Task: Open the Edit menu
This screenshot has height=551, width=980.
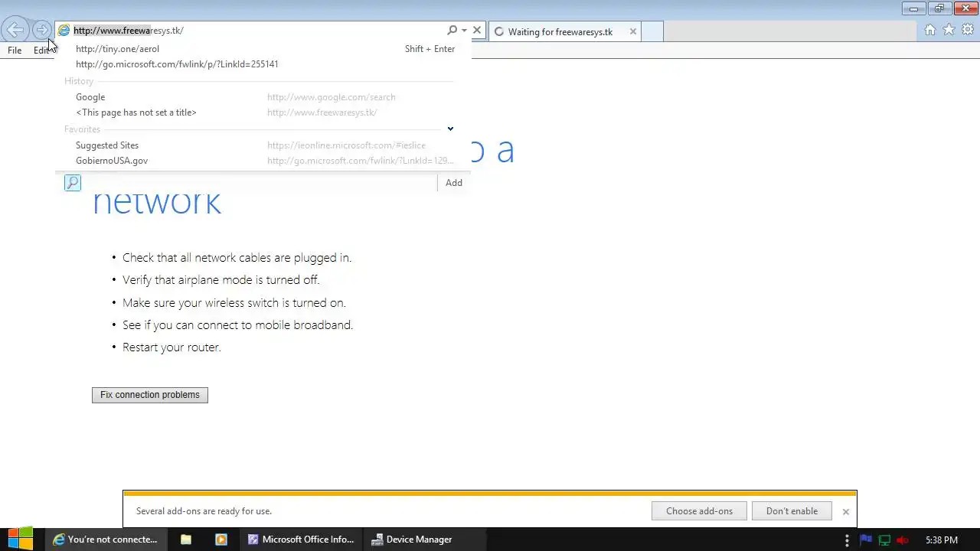Action: click(41, 51)
